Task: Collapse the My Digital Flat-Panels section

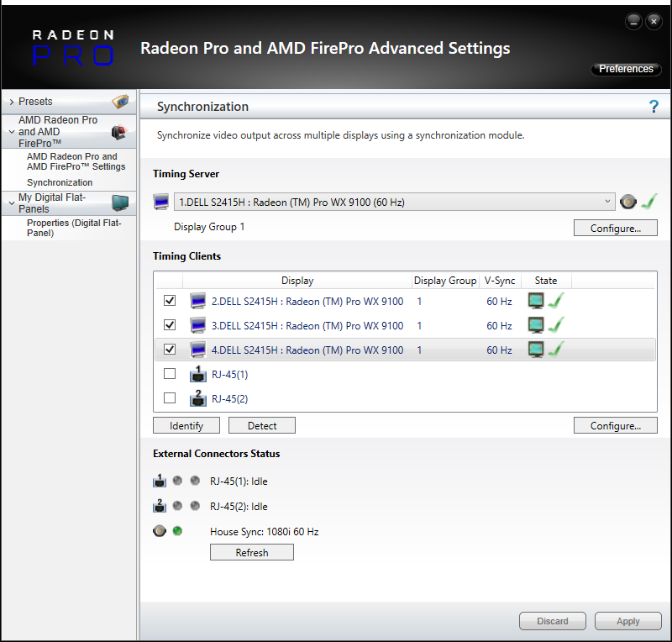Action: (x=11, y=199)
